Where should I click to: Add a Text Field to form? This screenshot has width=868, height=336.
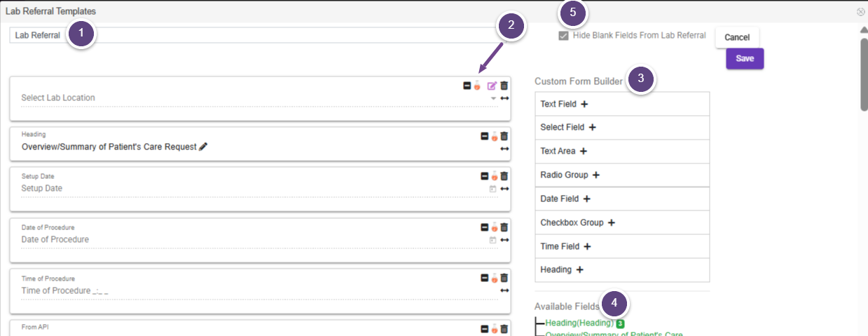584,104
